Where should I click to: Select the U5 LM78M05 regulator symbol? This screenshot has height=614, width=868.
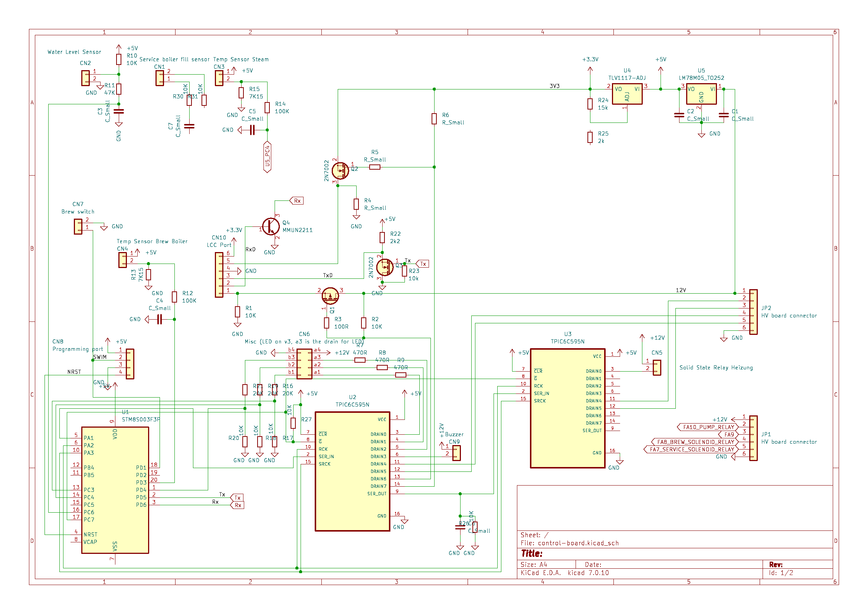pos(701,94)
